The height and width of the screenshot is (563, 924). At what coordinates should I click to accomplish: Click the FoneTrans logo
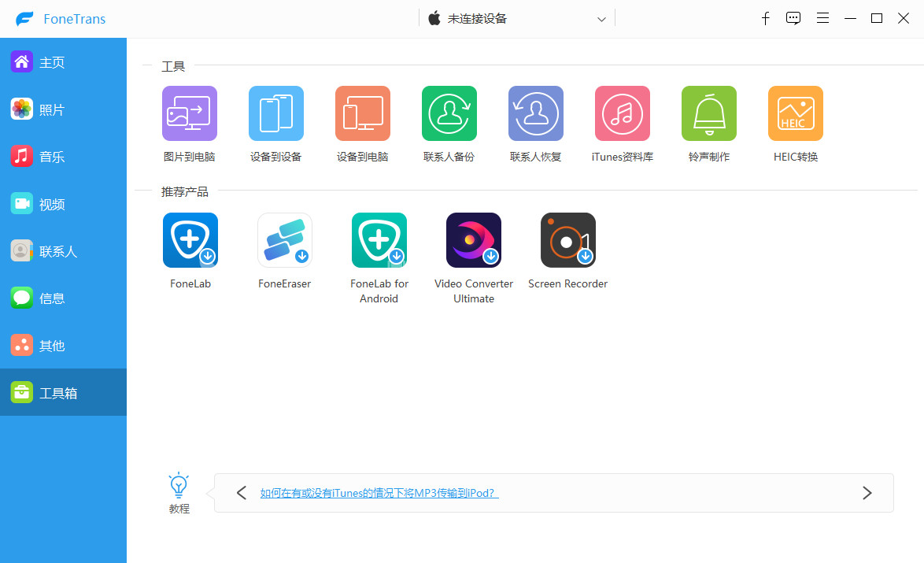coord(24,19)
